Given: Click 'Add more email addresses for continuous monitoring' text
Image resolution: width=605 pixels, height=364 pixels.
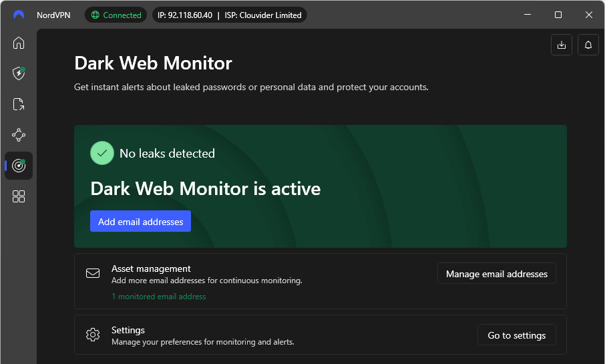Looking at the screenshot, I should (x=207, y=281).
